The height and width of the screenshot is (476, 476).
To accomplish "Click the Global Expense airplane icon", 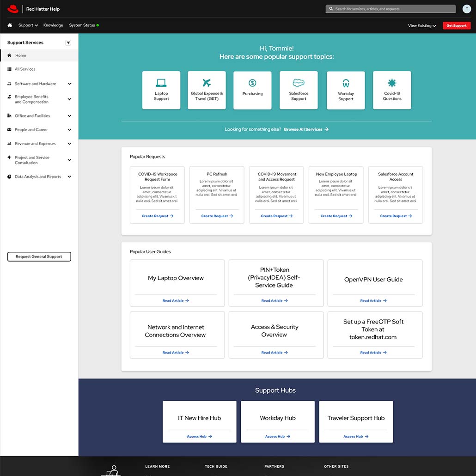I will click(207, 83).
